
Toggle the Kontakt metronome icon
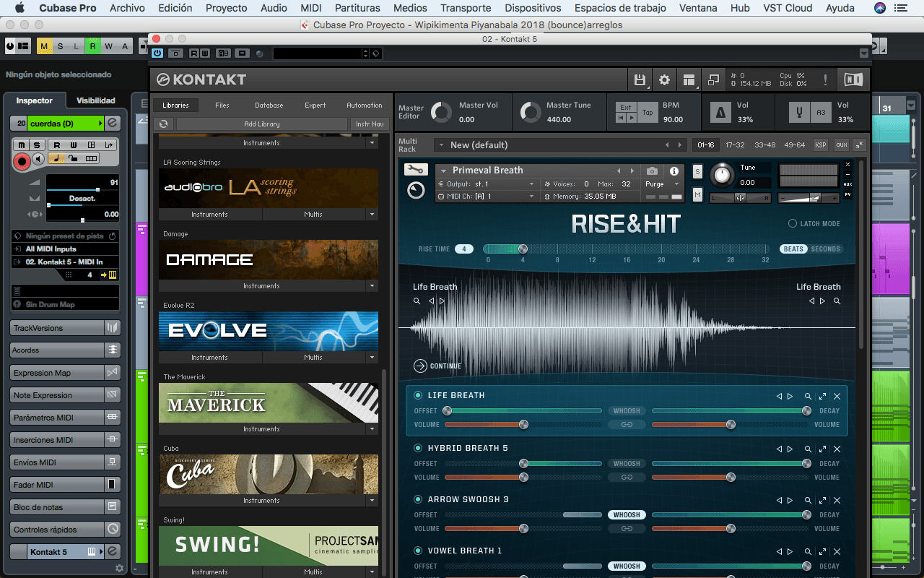720,112
